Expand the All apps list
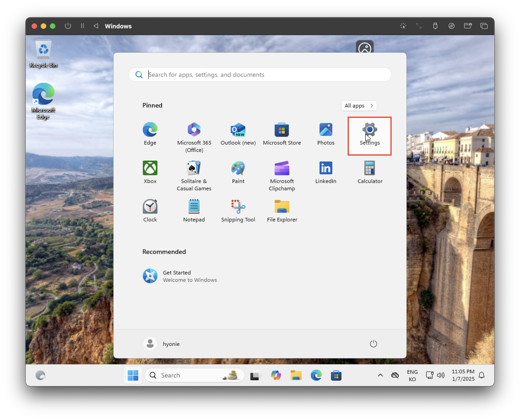Screen dimensions: 520x420 coord(359,106)
